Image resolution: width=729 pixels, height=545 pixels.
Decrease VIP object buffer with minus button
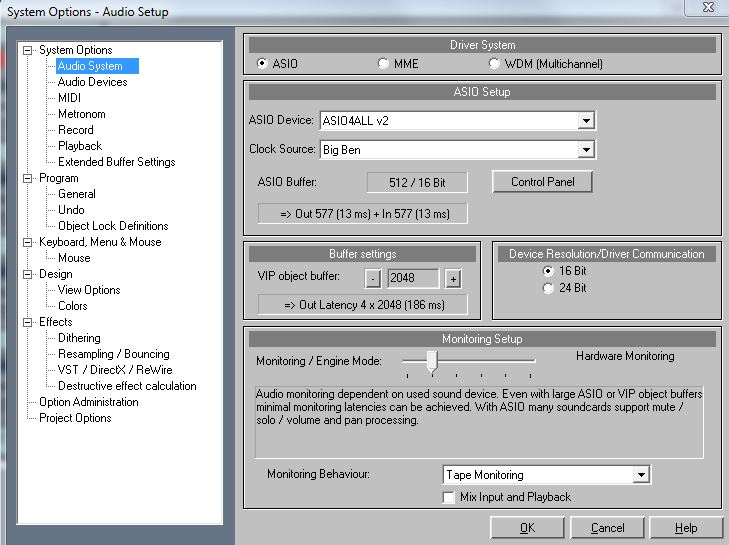click(x=372, y=279)
